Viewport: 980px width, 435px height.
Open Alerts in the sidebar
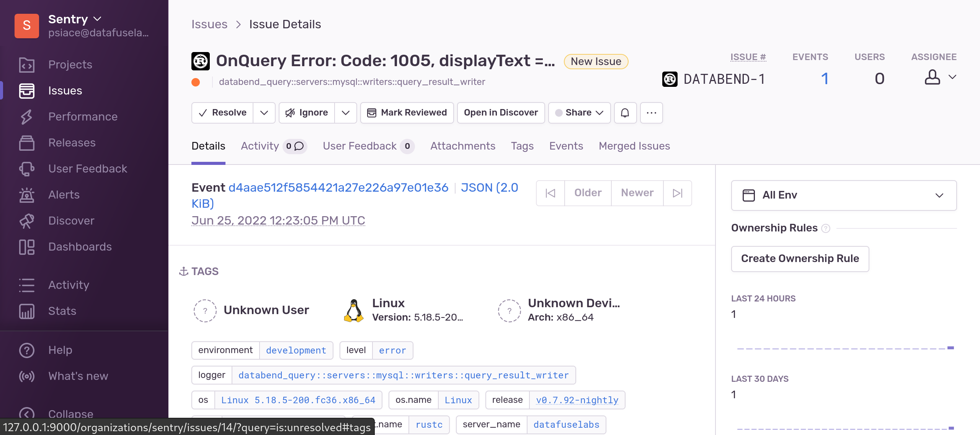(x=64, y=195)
